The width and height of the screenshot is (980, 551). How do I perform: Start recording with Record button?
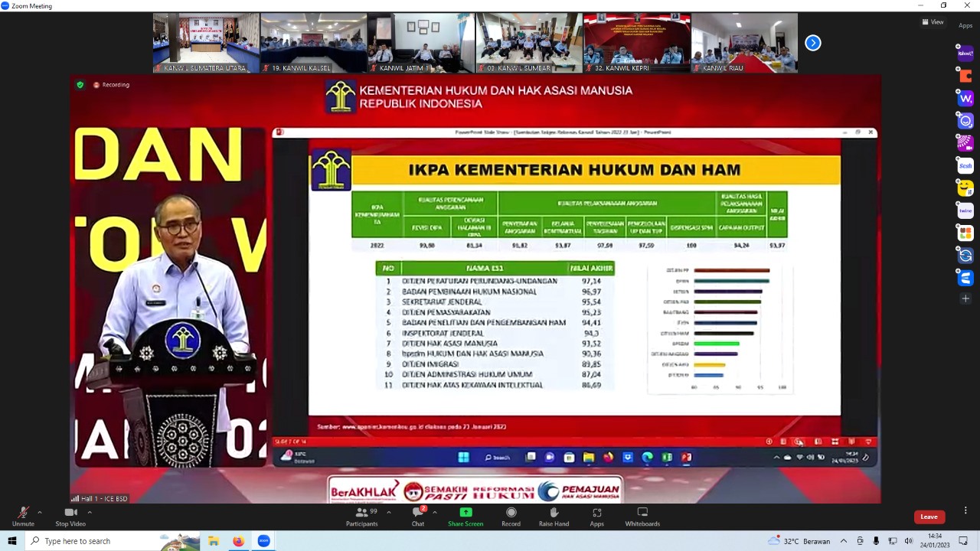click(x=511, y=513)
